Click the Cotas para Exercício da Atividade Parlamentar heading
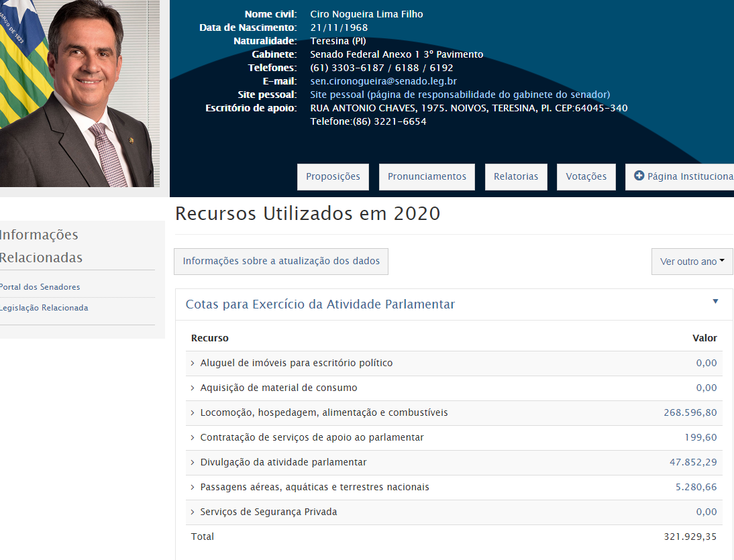This screenshot has height=560, width=734. [320, 304]
